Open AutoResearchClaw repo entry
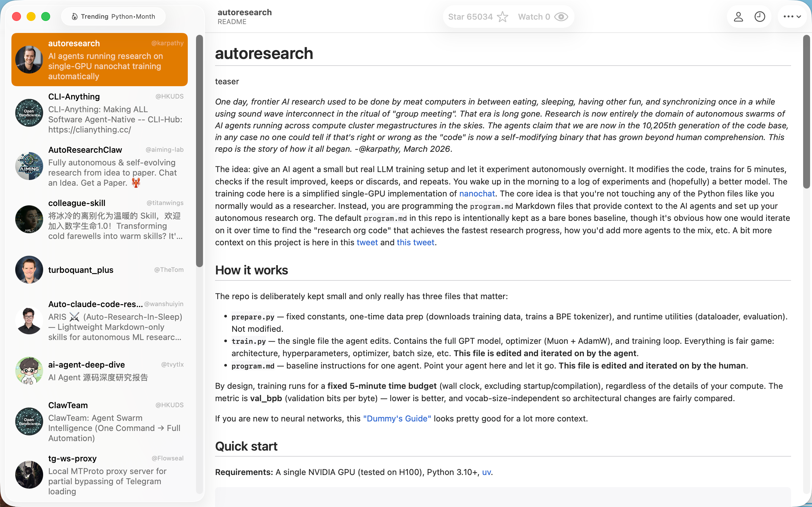Screen dimensions: 812x507 [99, 166]
